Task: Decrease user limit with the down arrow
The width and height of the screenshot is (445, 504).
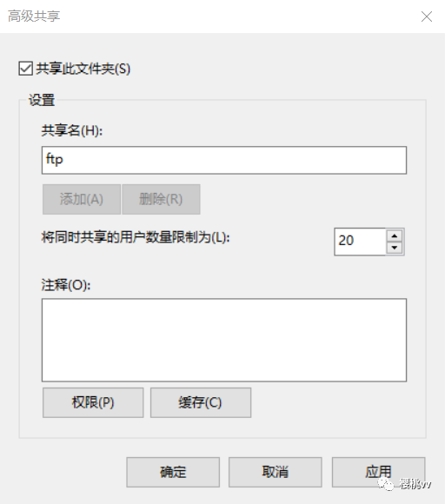Action: 395,248
